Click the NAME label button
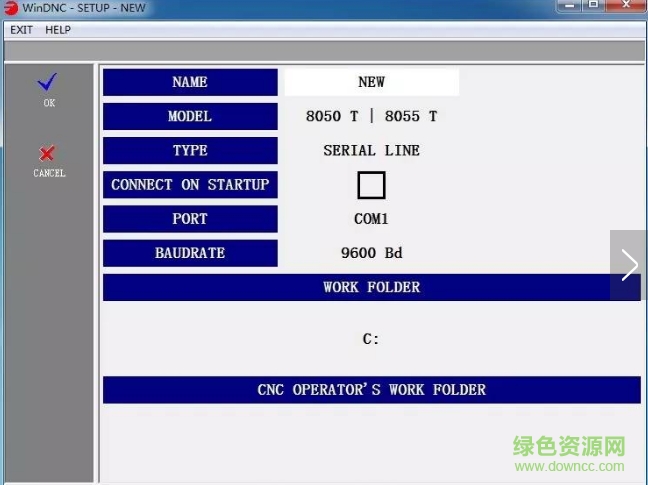 190,82
